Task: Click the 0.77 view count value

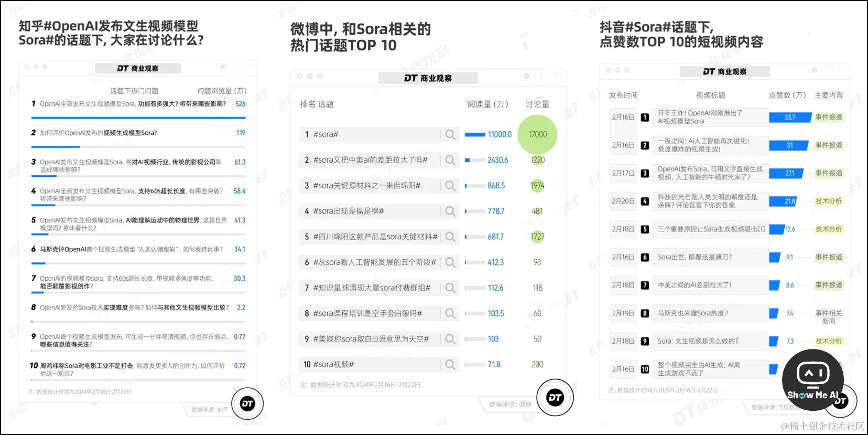Action: [240, 337]
